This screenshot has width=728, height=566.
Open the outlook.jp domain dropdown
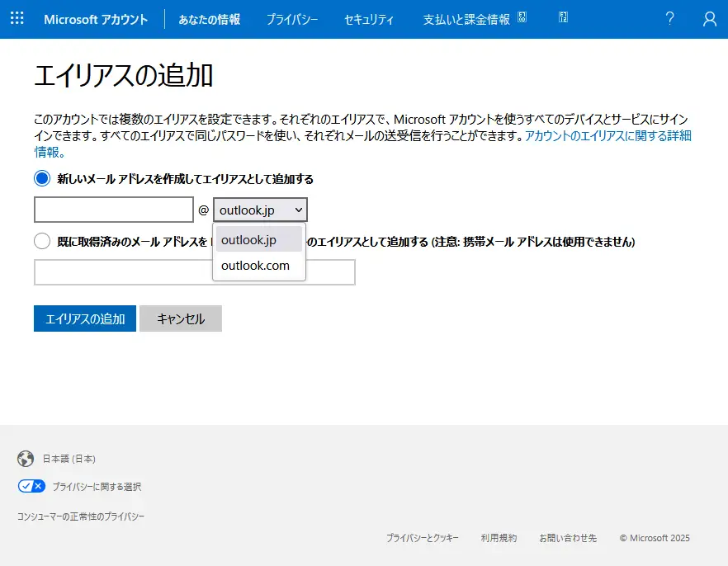[x=260, y=210]
